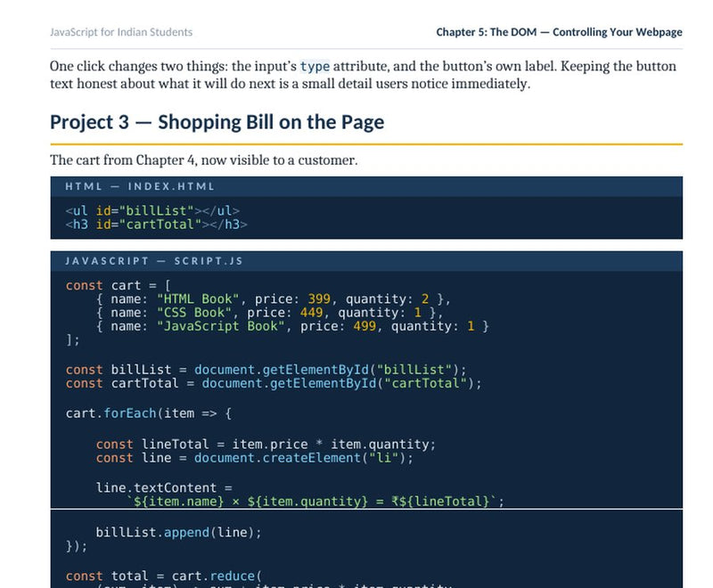Viewport: 713px width, 588px height.
Task: Click the 'const billList' declaration line
Action: pos(266,370)
